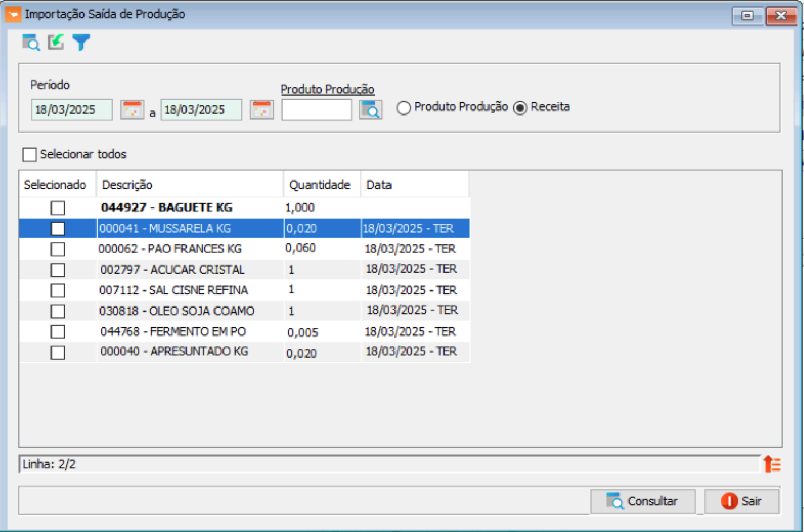Click the Produto Produção code input field

pyautogui.click(x=317, y=110)
